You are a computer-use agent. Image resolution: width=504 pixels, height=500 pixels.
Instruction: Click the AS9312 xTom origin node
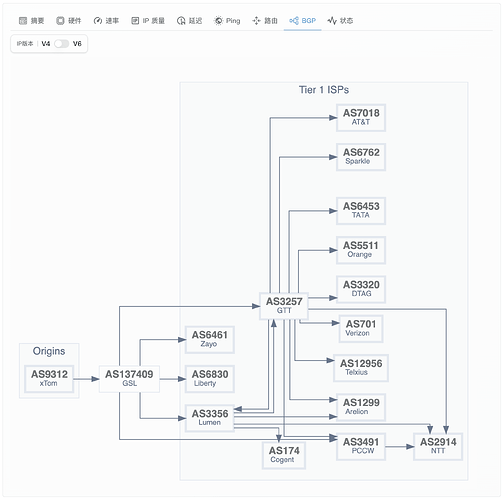point(49,379)
